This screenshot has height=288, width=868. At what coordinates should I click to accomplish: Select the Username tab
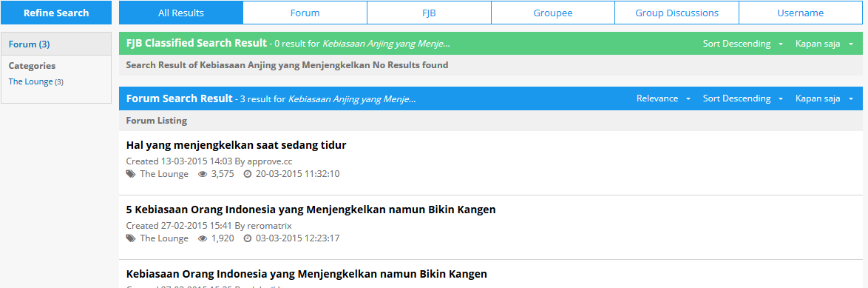click(x=801, y=13)
